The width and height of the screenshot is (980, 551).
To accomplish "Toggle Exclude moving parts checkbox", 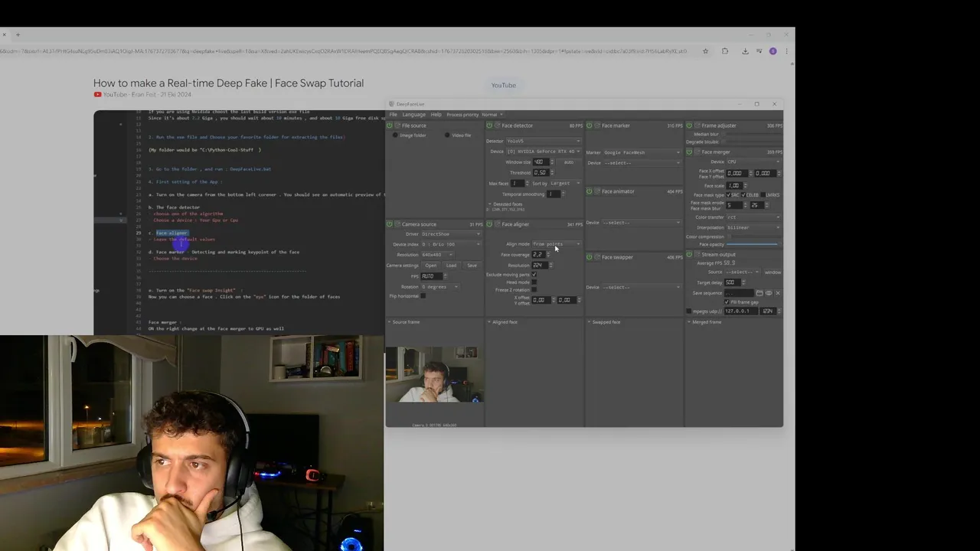I will (534, 274).
